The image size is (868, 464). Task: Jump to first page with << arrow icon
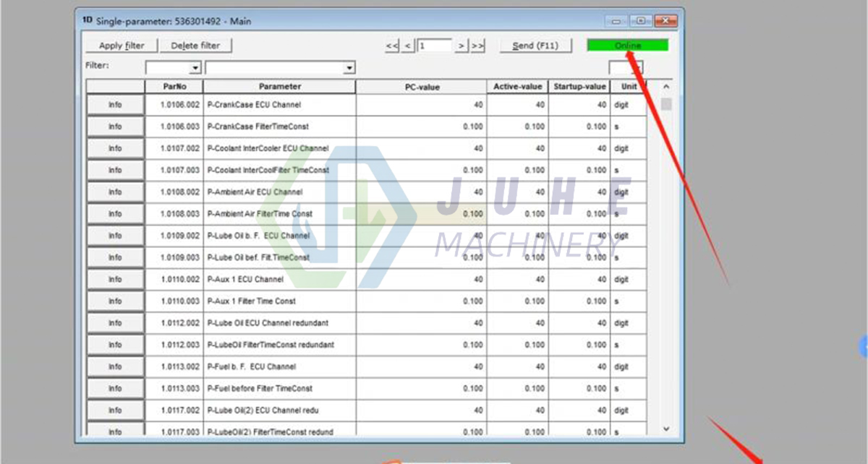pos(391,45)
